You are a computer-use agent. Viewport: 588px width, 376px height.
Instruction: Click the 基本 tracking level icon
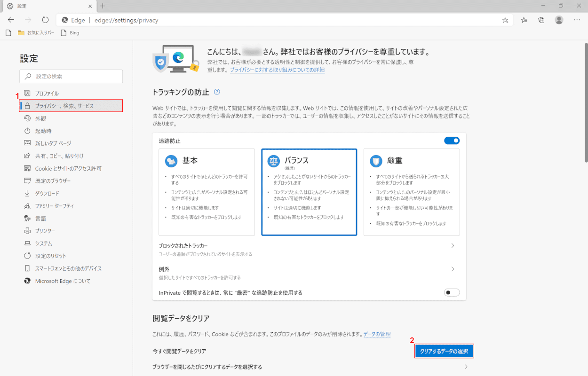click(x=171, y=161)
